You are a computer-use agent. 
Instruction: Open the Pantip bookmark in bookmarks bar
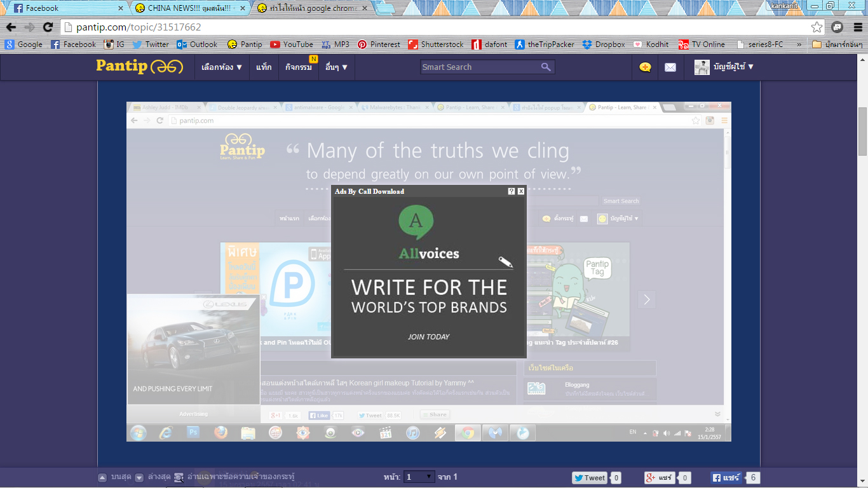pyautogui.click(x=245, y=44)
